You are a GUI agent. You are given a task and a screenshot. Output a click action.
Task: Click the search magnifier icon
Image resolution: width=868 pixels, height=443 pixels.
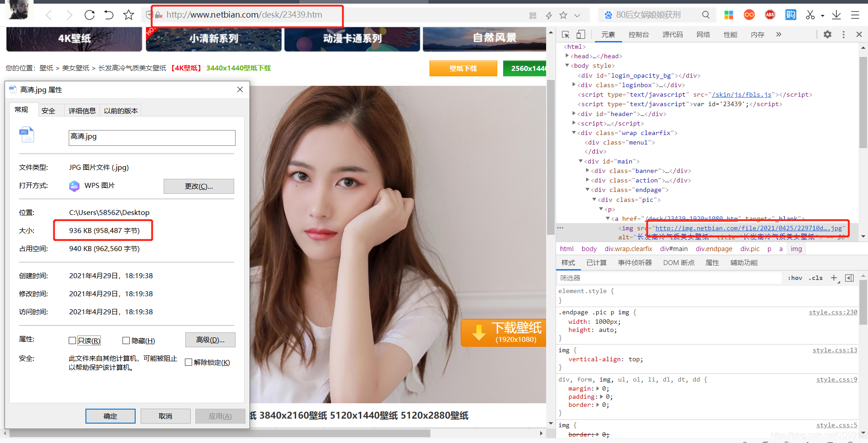click(706, 15)
